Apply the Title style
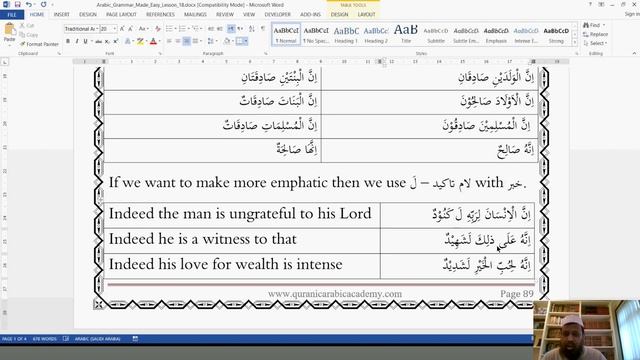Image resolution: width=640 pixels, height=360 pixels. [x=406, y=35]
